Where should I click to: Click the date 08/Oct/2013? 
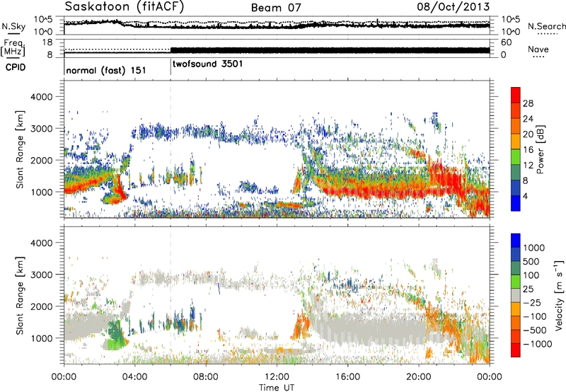[x=453, y=6]
